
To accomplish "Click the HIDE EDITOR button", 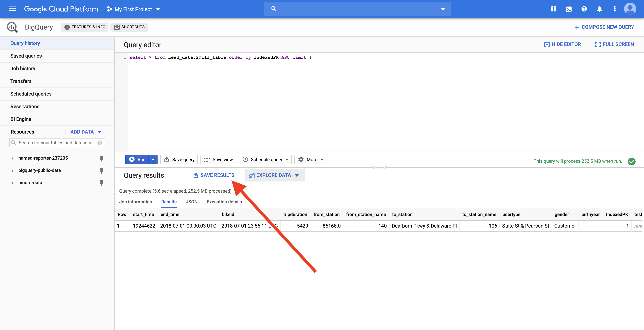I will [563, 44].
